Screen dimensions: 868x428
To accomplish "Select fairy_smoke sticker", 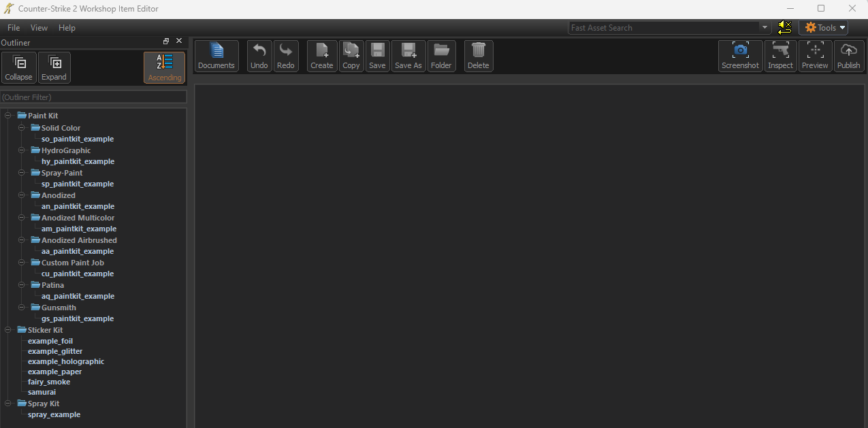I will (49, 382).
